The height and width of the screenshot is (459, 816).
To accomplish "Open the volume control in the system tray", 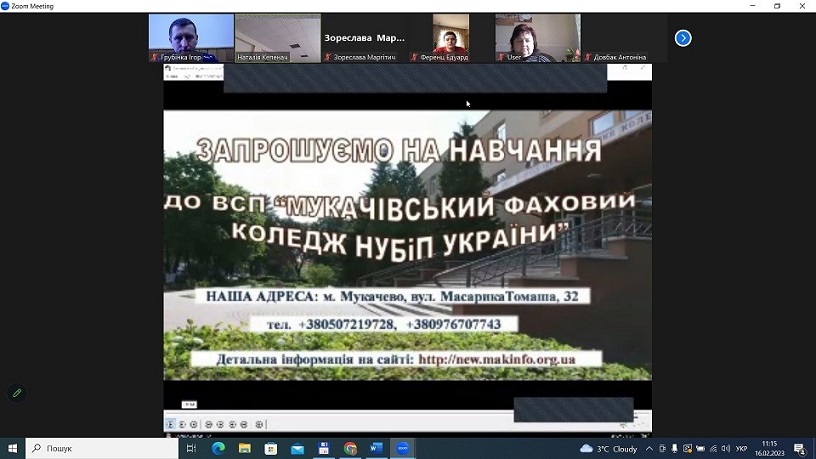I will [725, 449].
